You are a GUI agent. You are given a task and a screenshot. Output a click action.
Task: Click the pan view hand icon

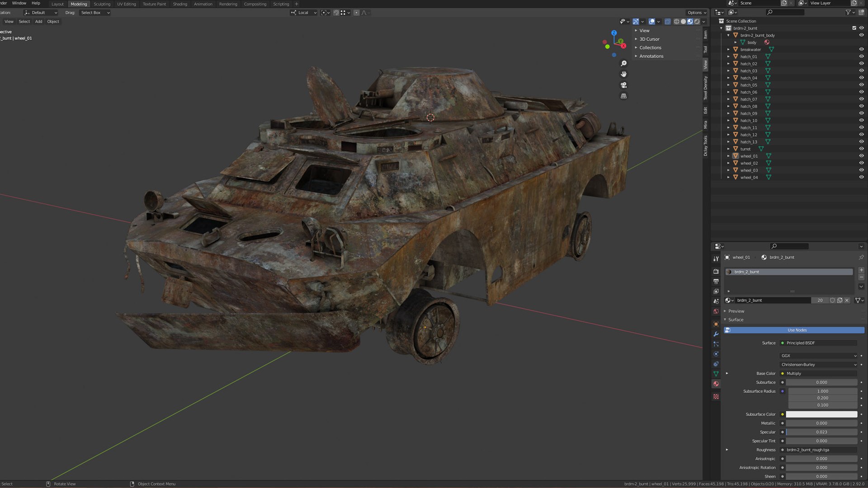[624, 74]
